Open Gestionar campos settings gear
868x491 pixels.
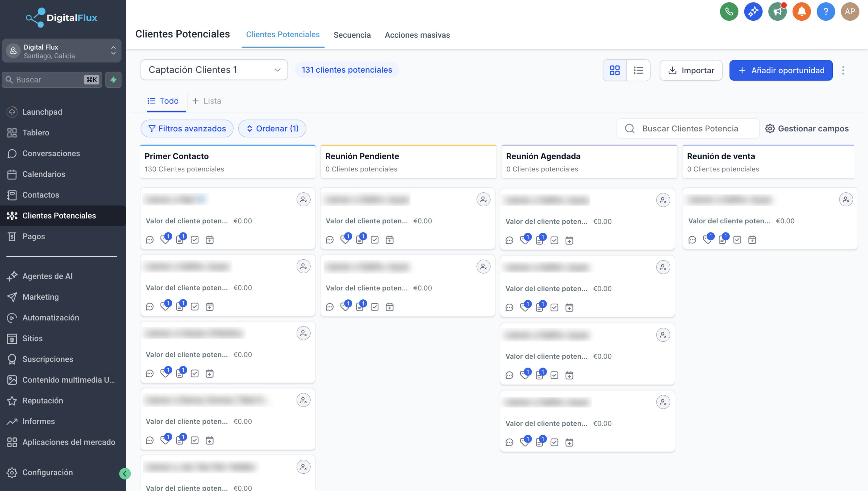770,128
